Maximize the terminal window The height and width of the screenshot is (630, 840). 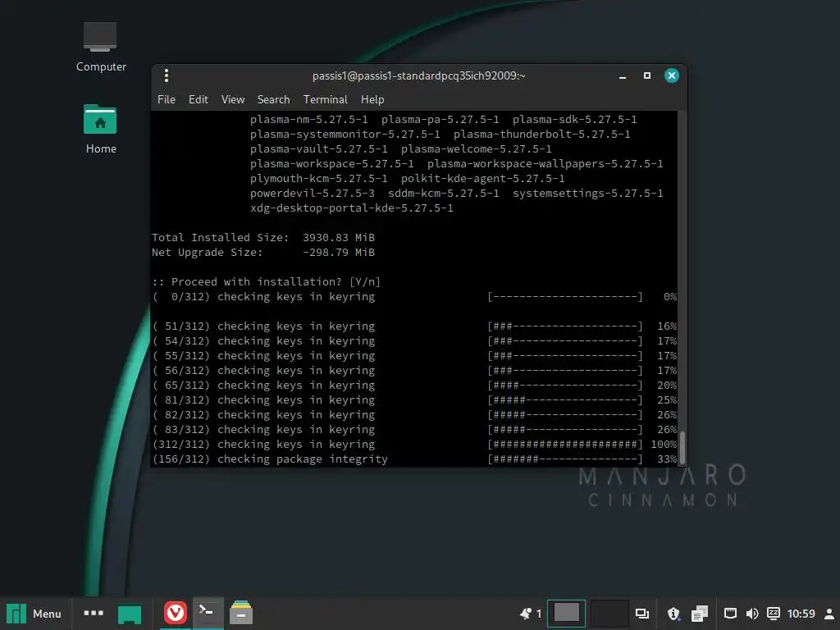pyautogui.click(x=647, y=75)
